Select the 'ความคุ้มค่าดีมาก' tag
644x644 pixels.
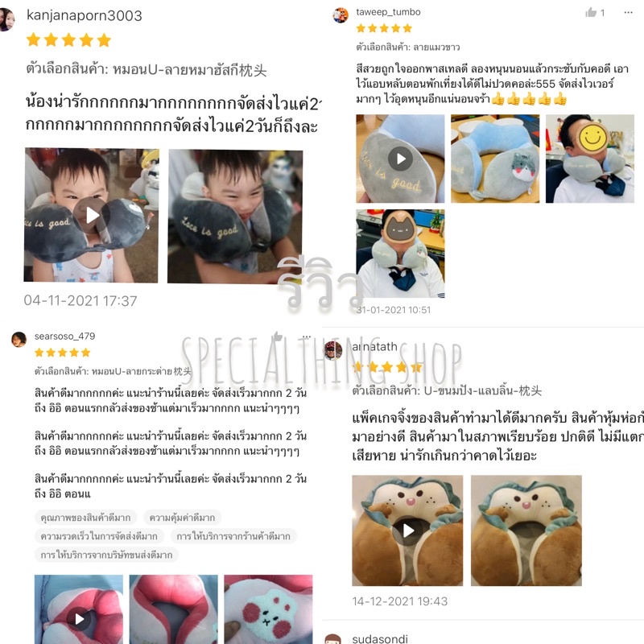point(182,518)
